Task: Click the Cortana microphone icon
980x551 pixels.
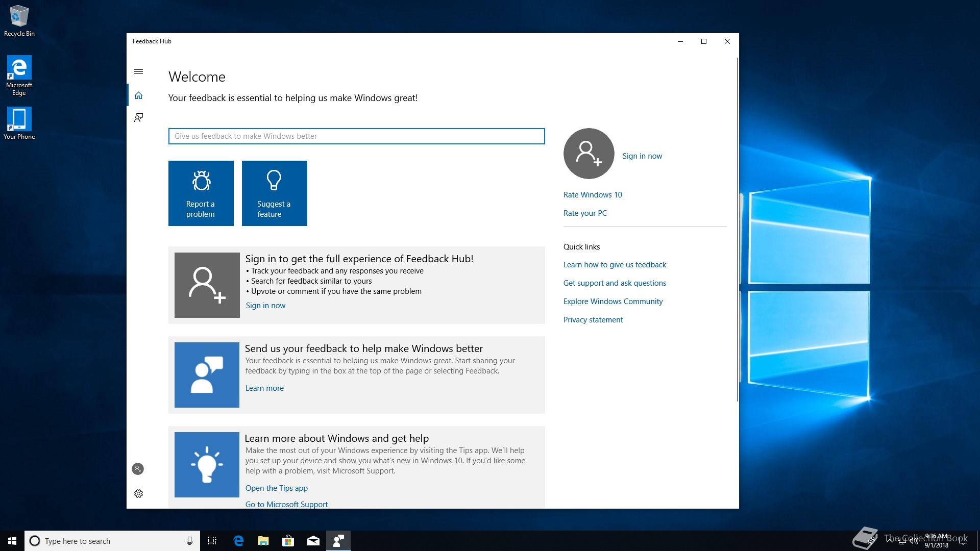Action: (x=189, y=541)
